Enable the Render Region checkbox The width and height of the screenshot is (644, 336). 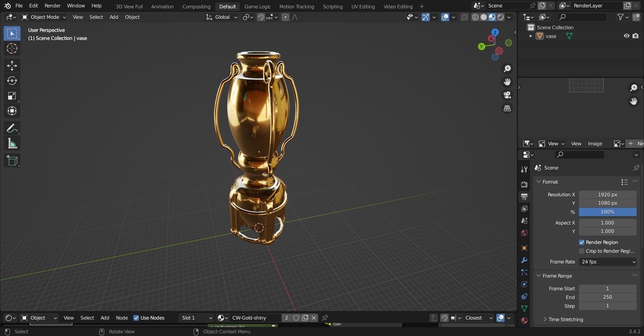point(582,242)
